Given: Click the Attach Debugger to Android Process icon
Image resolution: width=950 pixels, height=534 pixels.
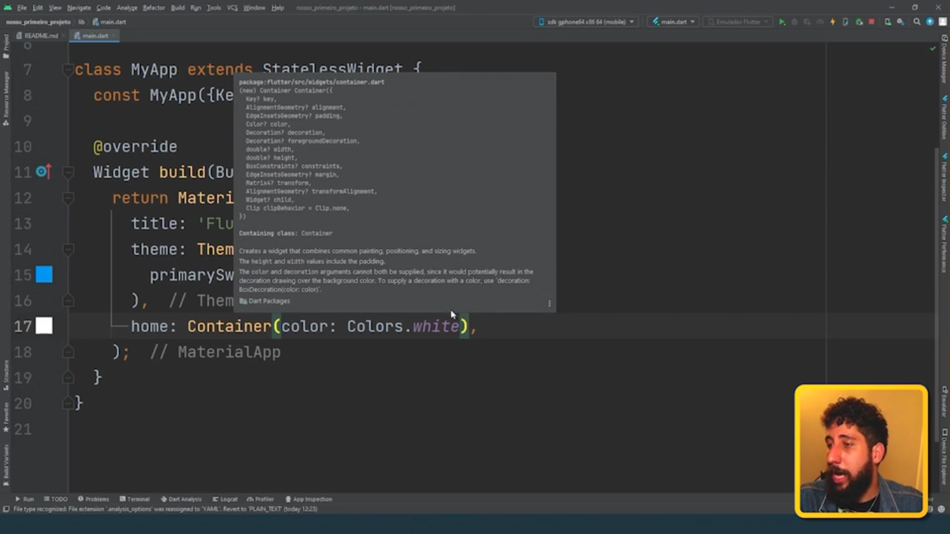Looking at the screenshot, I should point(859,22).
